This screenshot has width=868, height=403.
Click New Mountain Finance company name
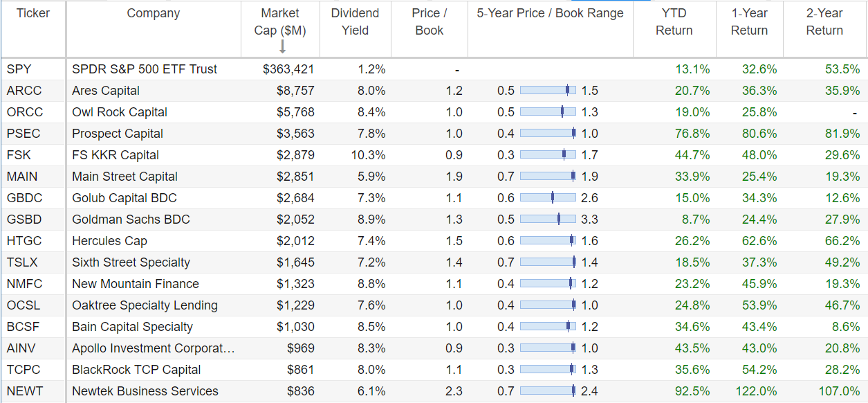click(136, 284)
